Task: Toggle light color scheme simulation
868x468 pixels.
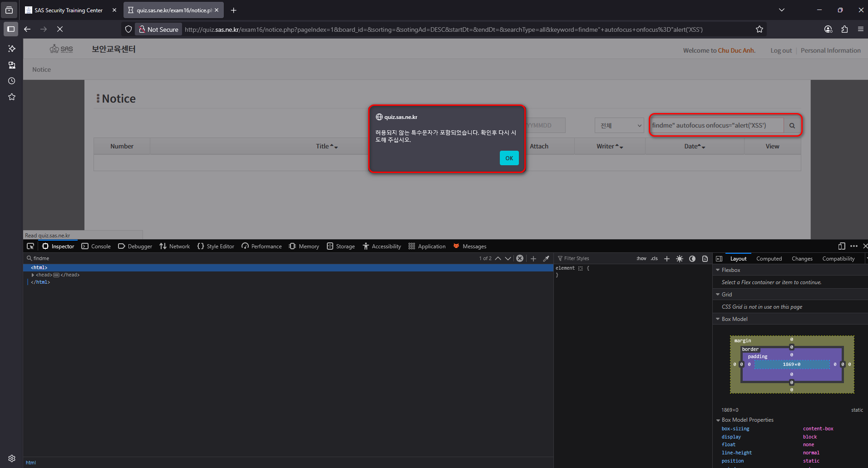Action: (x=679, y=258)
